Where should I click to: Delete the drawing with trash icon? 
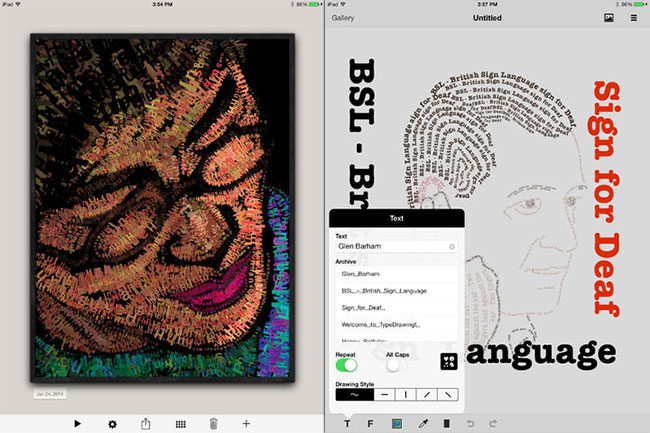pos(213,423)
